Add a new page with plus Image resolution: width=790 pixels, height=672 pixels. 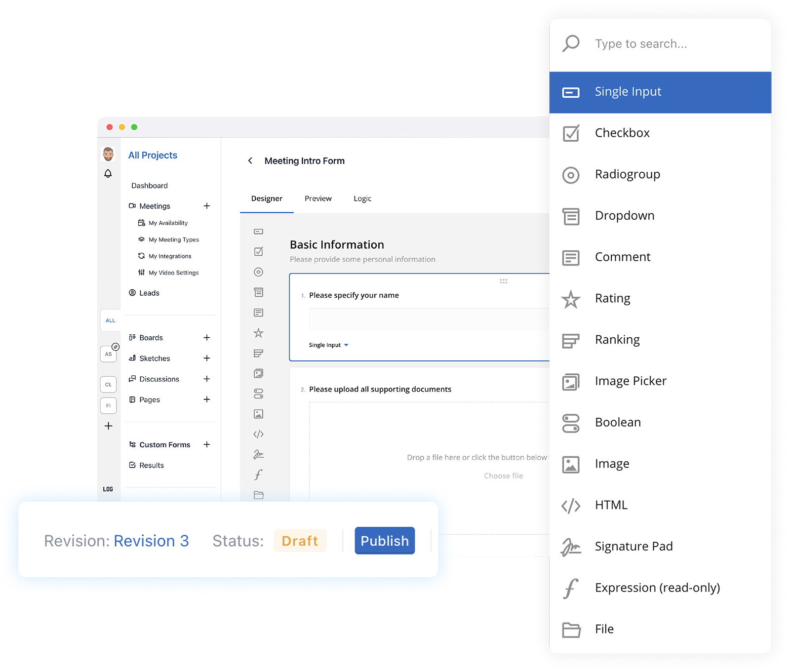(x=207, y=399)
